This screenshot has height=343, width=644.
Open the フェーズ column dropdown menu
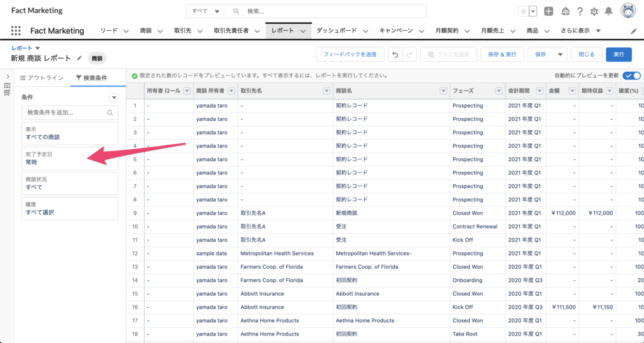click(499, 91)
